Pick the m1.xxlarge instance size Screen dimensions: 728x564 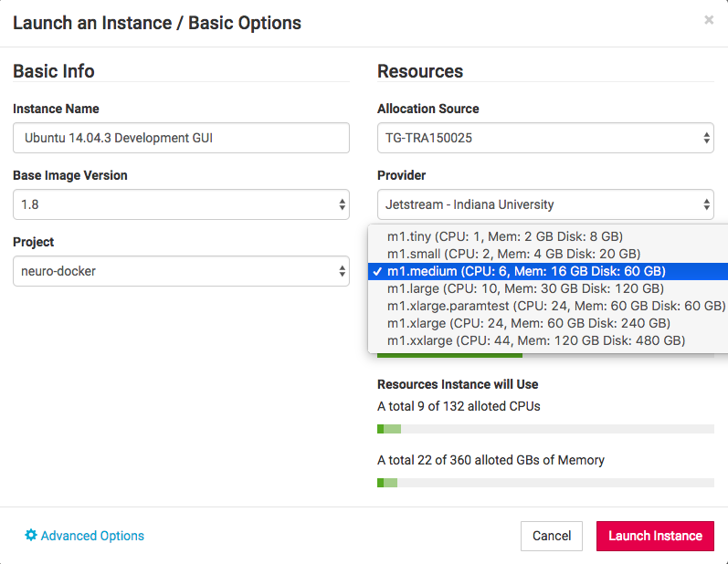(x=535, y=340)
